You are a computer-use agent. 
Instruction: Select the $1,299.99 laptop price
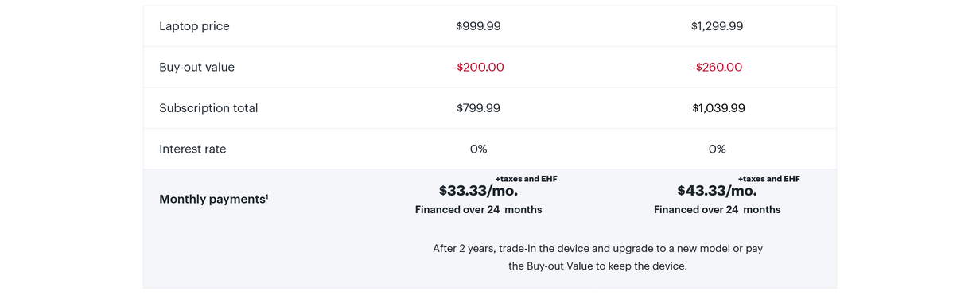[x=717, y=26]
